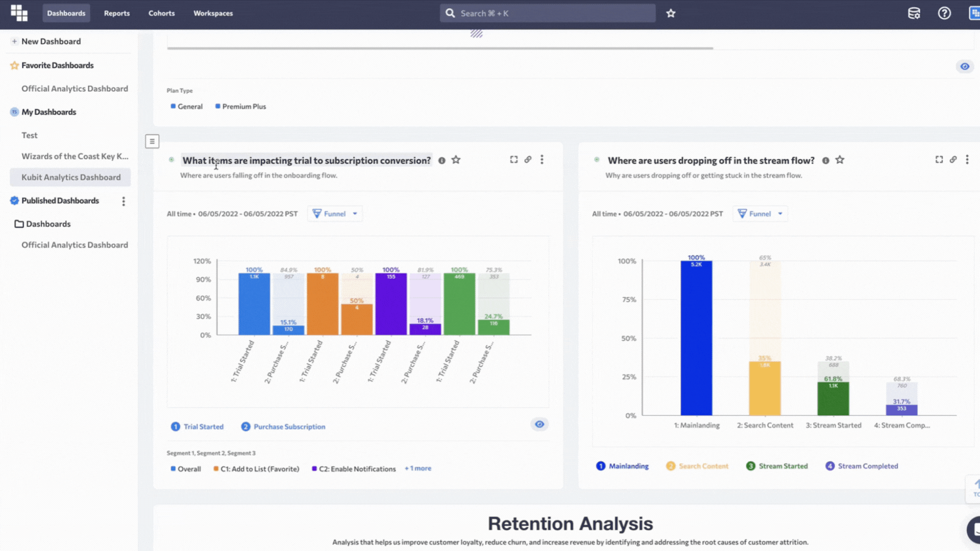Image resolution: width=980 pixels, height=551 pixels.
Task: Copy link of trial conversion chart
Action: tap(528, 160)
